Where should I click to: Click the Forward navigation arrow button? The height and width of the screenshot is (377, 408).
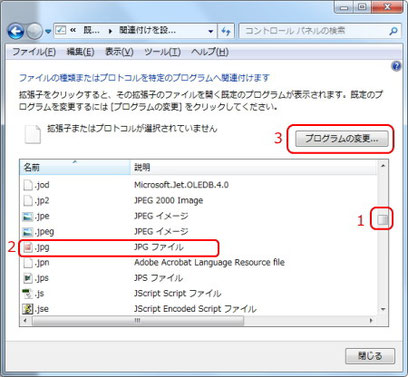click(x=34, y=31)
